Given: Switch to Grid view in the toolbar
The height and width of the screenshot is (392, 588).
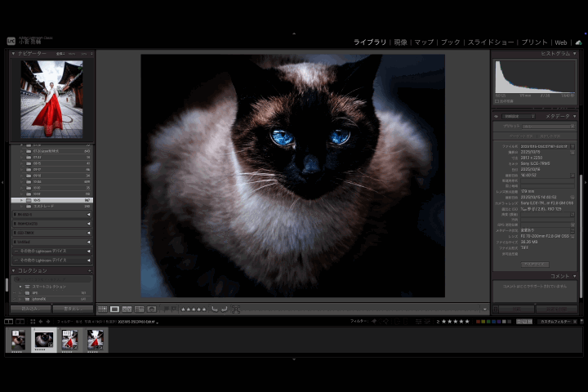Looking at the screenshot, I should (102, 309).
